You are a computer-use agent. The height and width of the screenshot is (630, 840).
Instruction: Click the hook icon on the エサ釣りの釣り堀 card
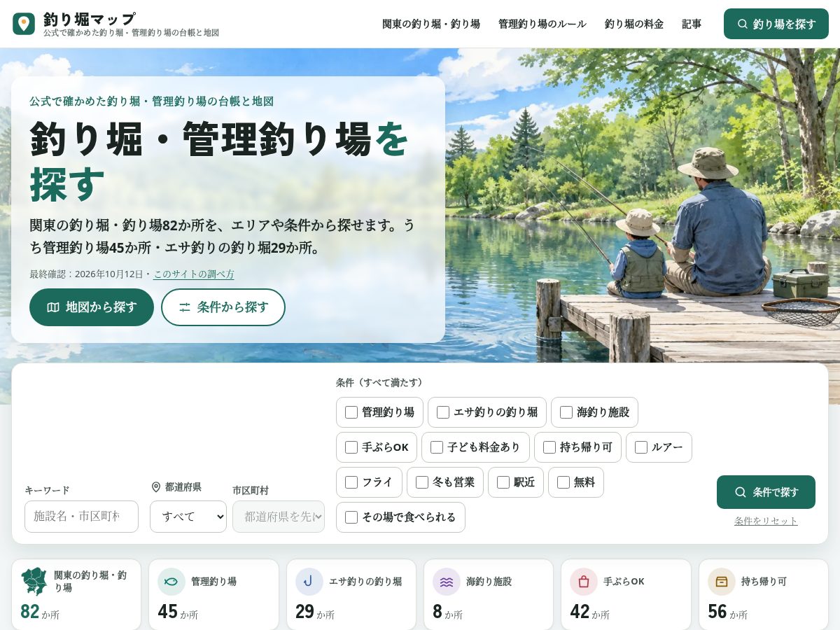pos(309,582)
